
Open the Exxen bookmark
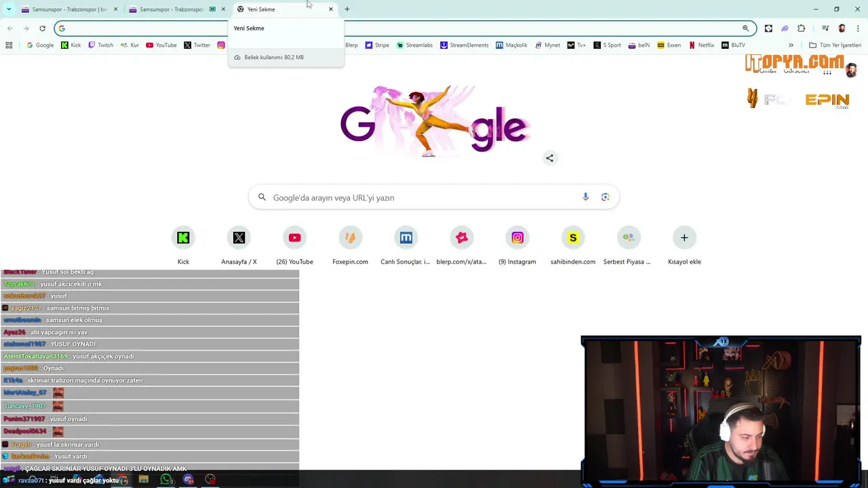coord(669,45)
